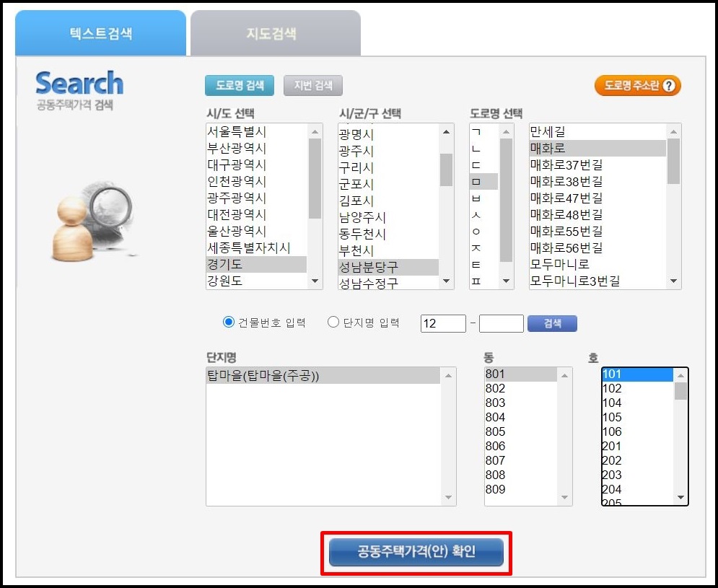The height and width of the screenshot is (588, 718).
Task: Select 남양주시 in 시/군/구 list
Action: pos(388,217)
